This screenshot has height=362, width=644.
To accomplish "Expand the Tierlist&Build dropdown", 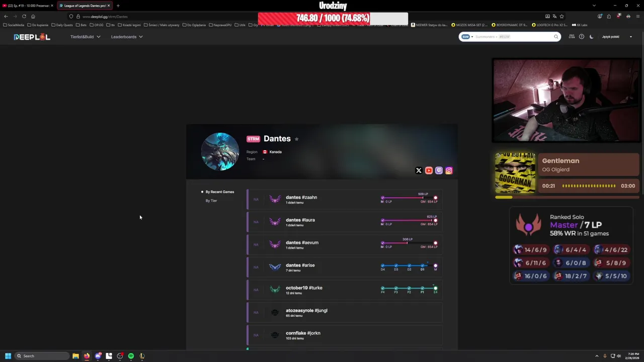I will [85, 37].
